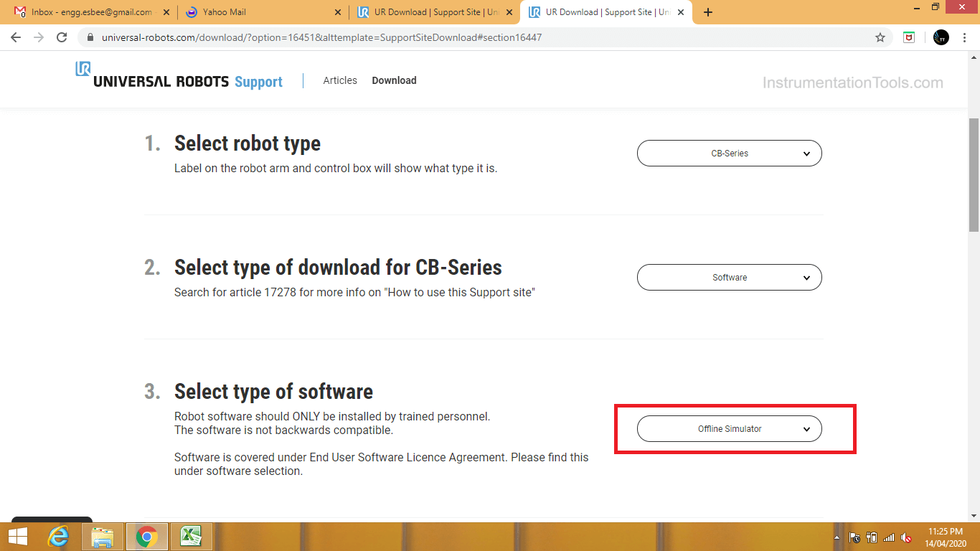This screenshot has height=551, width=980.
Task: Click the network signal tray icon
Action: click(889, 537)
